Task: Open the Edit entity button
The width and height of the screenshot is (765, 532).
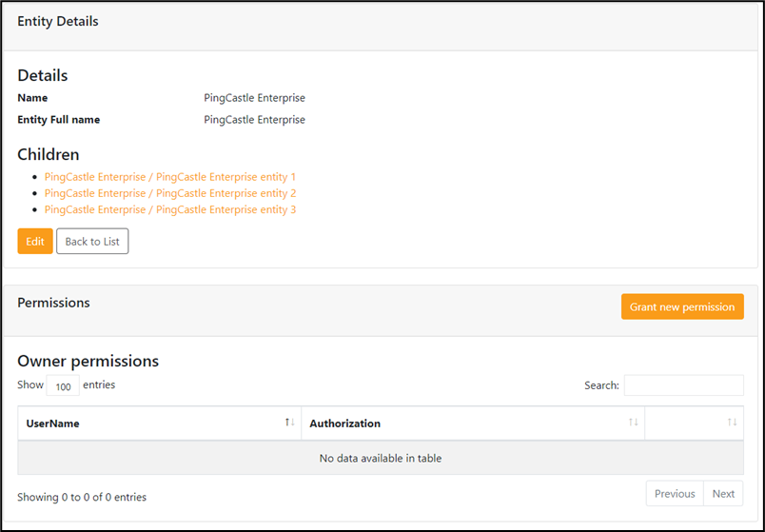Action: [35, 241]
